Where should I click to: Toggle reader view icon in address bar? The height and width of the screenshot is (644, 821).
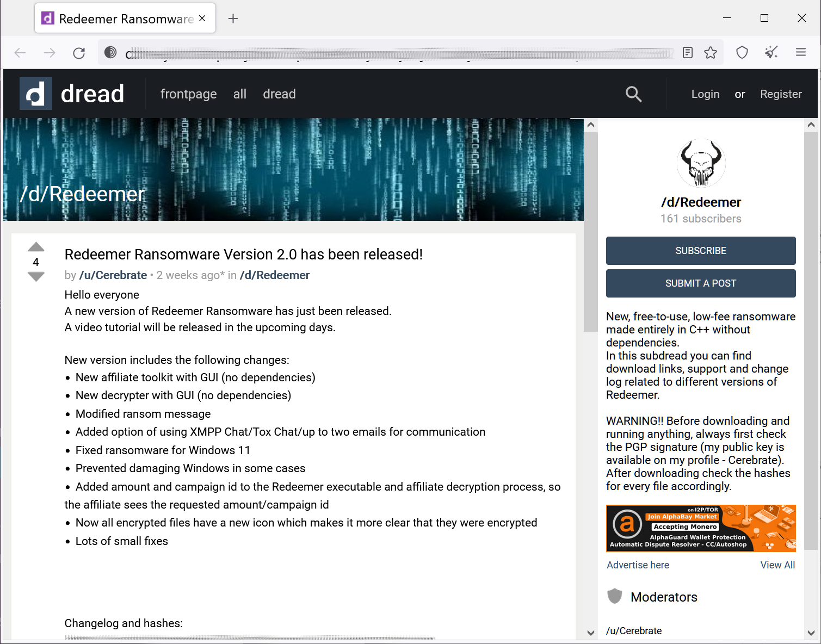688,52
